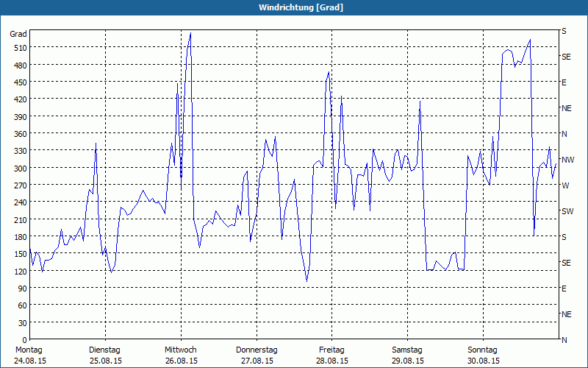Screen dimensions: 588x368
Task: Click the 'S' compass label at chart top
Action: pos(564,31)
